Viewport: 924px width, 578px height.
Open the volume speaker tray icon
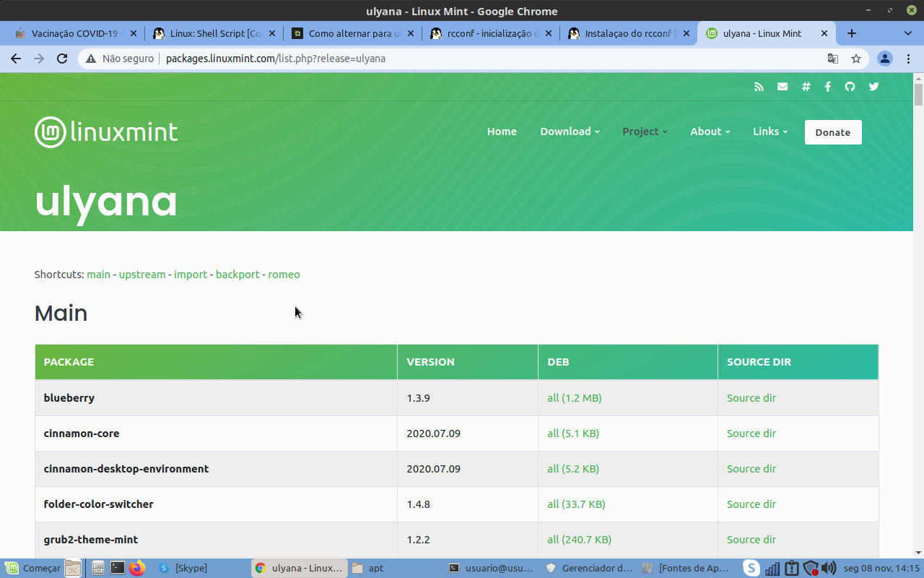829,569
